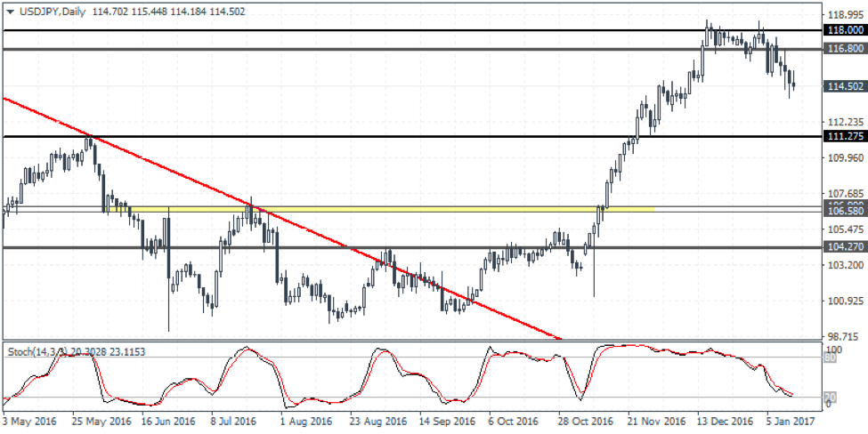
Task: Click the 118.995 top price axis label
Action: (x=844, y=15)
